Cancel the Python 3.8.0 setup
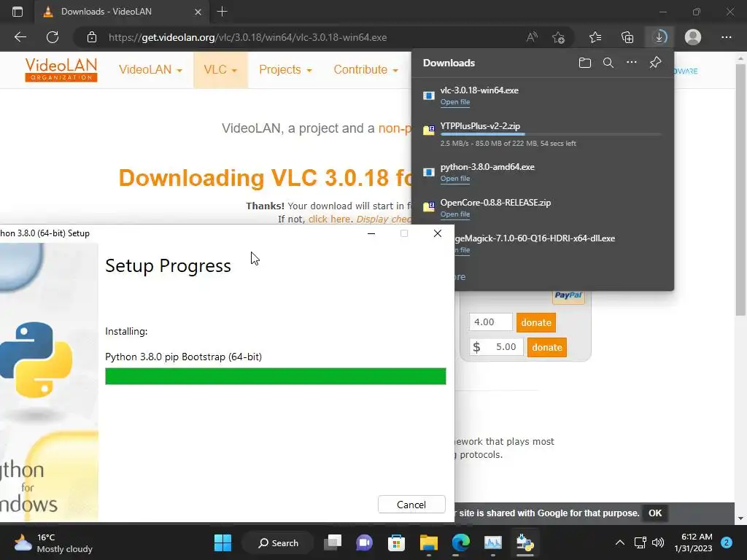The width and height of the screenshot is (747, 560). point(411,505)
